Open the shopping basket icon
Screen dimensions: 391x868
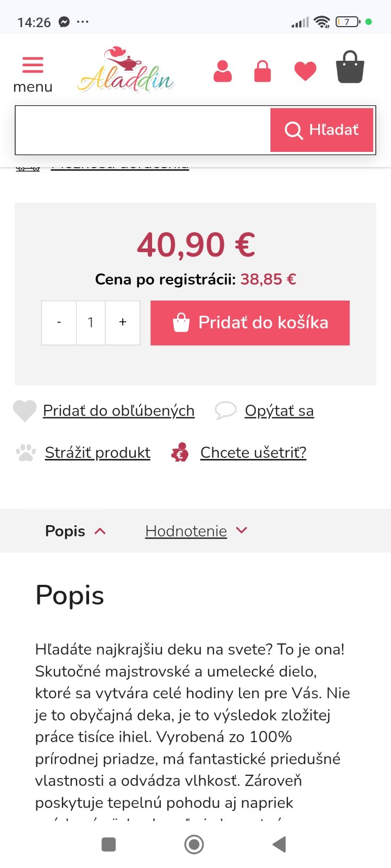coord(350,68)
